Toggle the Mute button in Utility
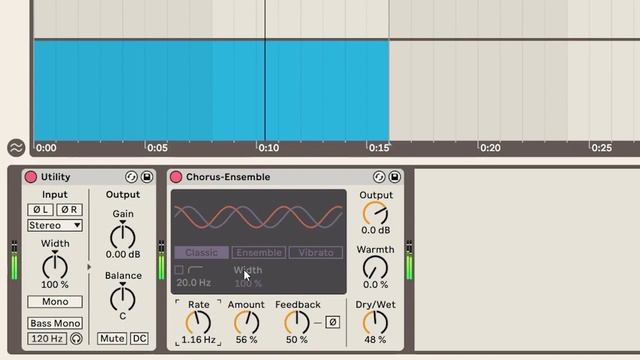This screenshot has height=360, width=640. (x=112, y=338)
